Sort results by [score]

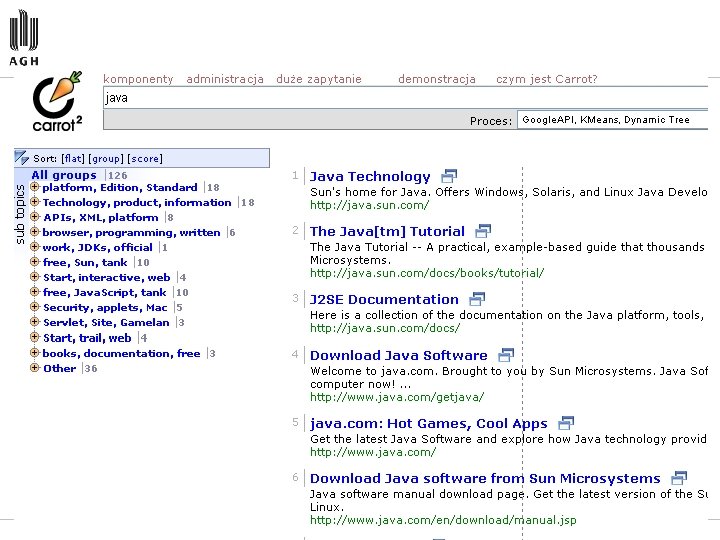145,158
